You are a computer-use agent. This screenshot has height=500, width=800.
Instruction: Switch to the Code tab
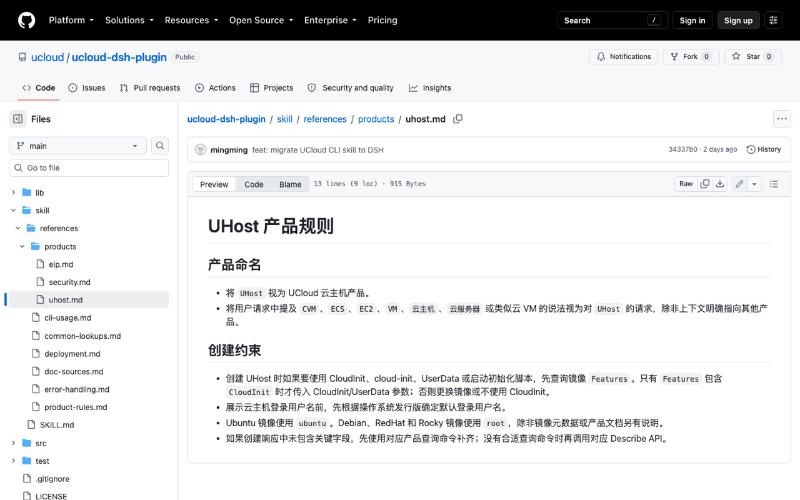click(x=38, y=88)
